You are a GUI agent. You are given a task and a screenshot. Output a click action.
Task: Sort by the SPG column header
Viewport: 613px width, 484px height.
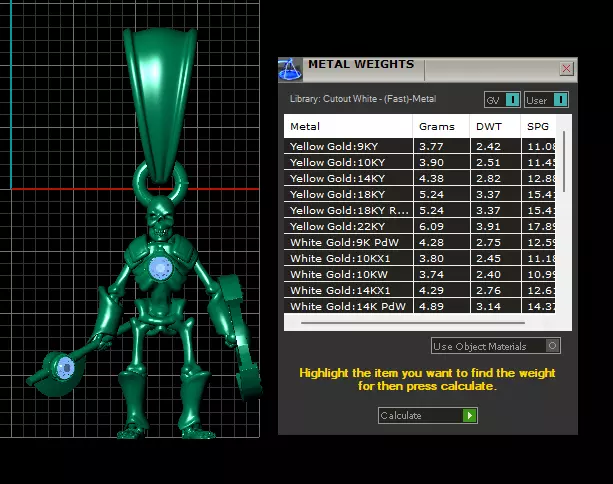538,126
